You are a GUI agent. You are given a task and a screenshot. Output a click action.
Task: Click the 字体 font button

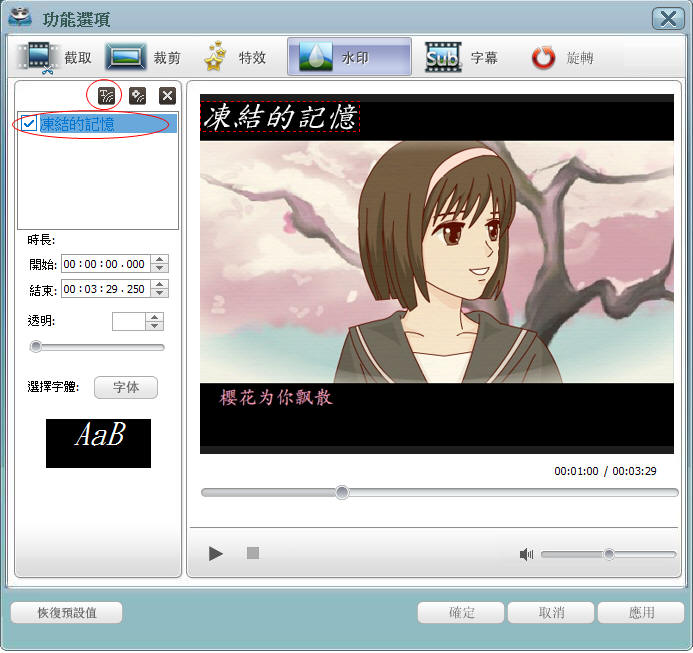pos(126,388)
